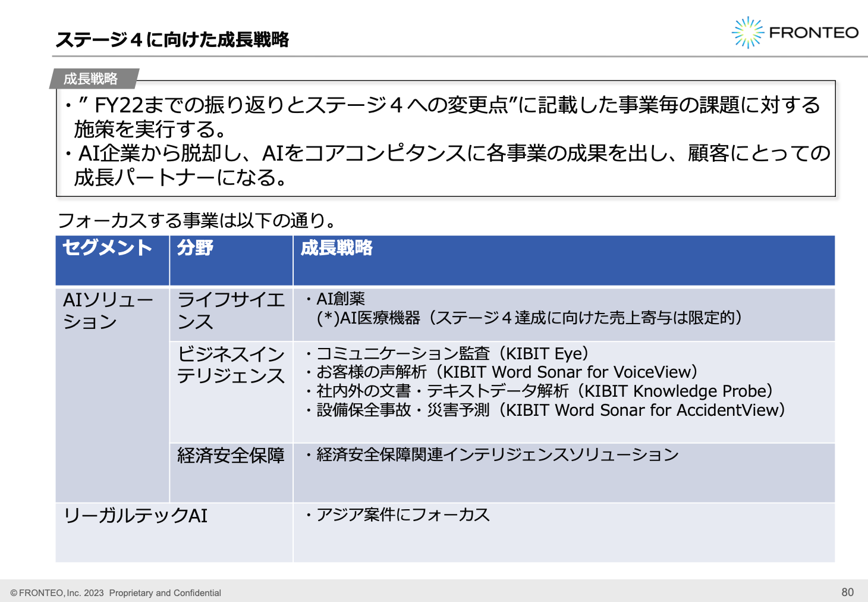Viewport: 868px width, 602px height.
Task: Click the お客様の声解析 VoiceView line
Action: tap(501, 372)
